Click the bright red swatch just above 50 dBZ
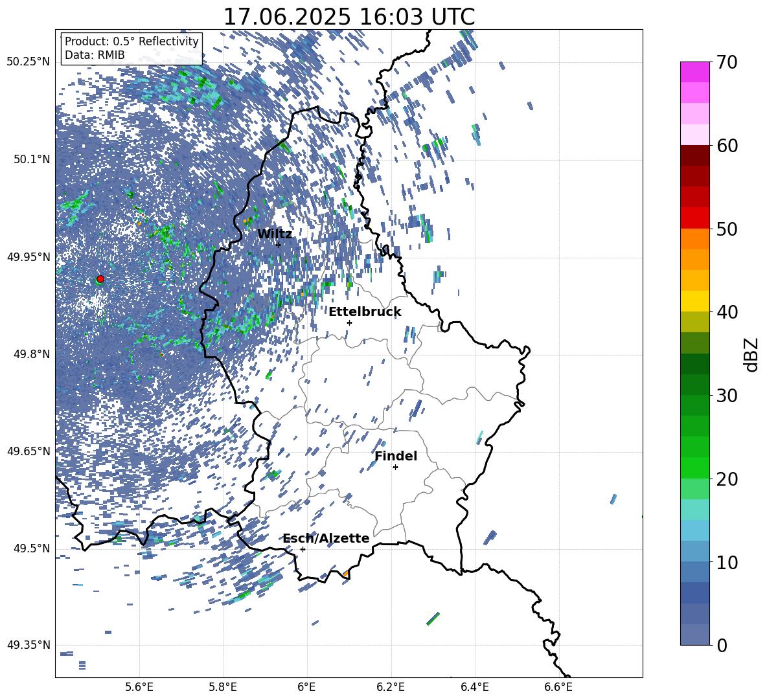Screen dimensions: 767x700 click(694, 218)
